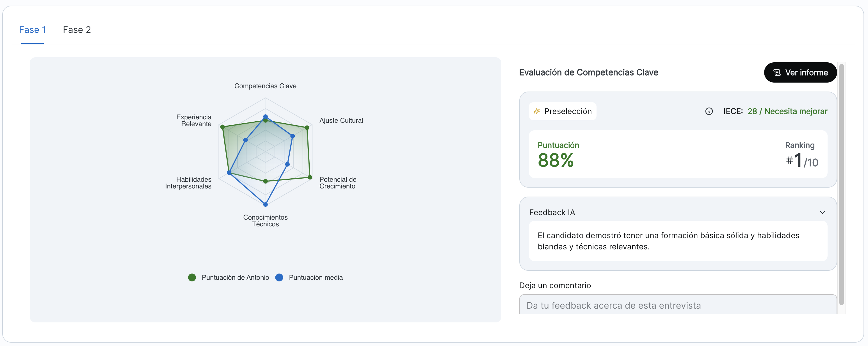
Task: Click the green Potencial de Crecimiento data point
Action: 310,177
